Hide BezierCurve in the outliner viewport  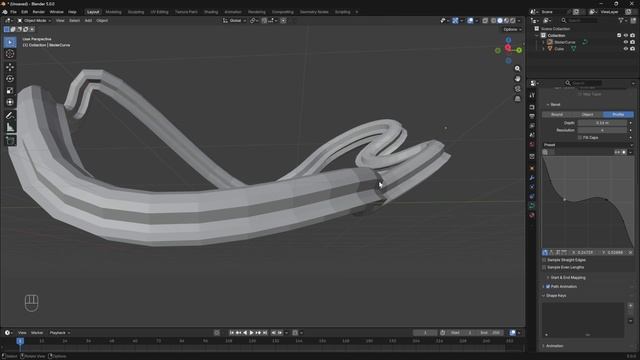[626, 42]
